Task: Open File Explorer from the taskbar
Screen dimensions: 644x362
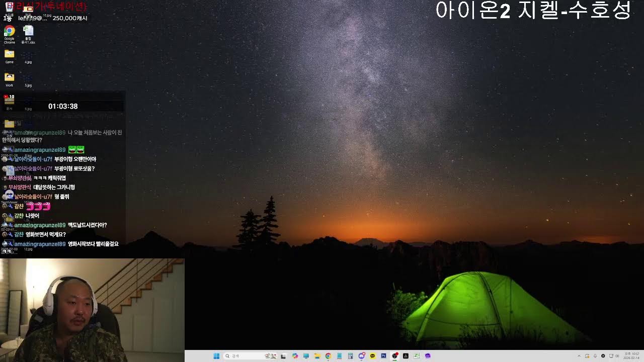Action: pyautogui.click(x=317, y=356)
